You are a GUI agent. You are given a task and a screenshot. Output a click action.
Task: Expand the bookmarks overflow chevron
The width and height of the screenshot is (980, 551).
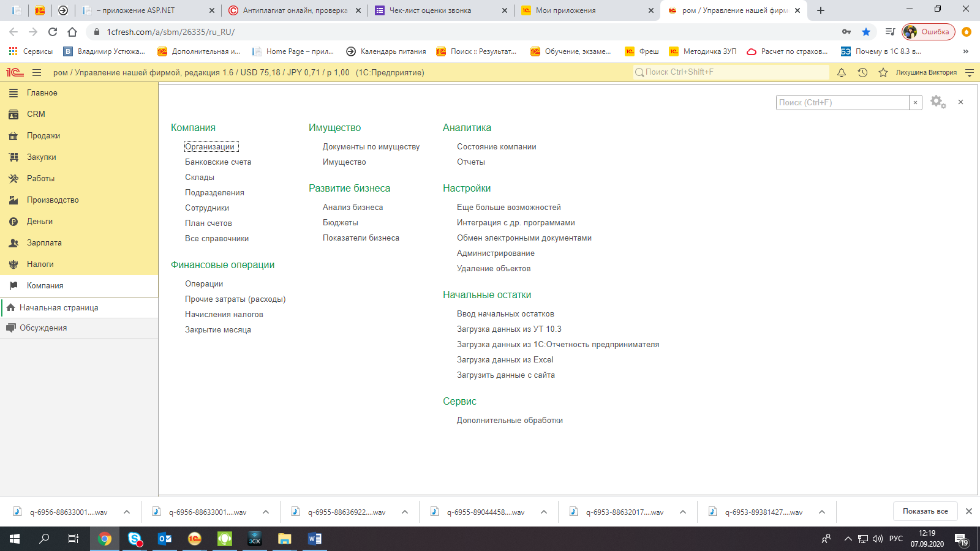click(x=965, y=51)
